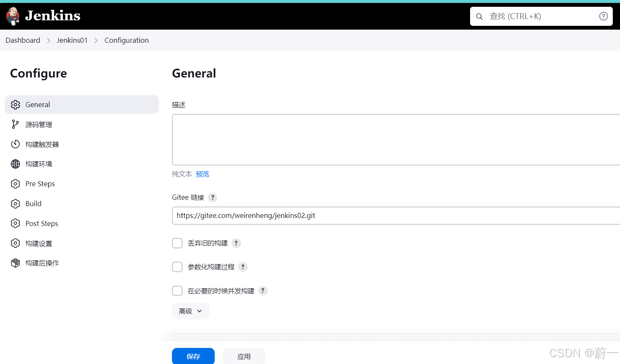Click the 保存 save button

coord(193,356)
